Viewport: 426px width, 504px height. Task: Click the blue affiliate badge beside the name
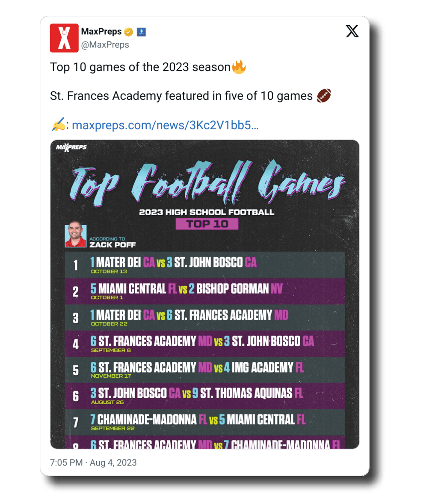pyautogui.click(x=142, y=32)
